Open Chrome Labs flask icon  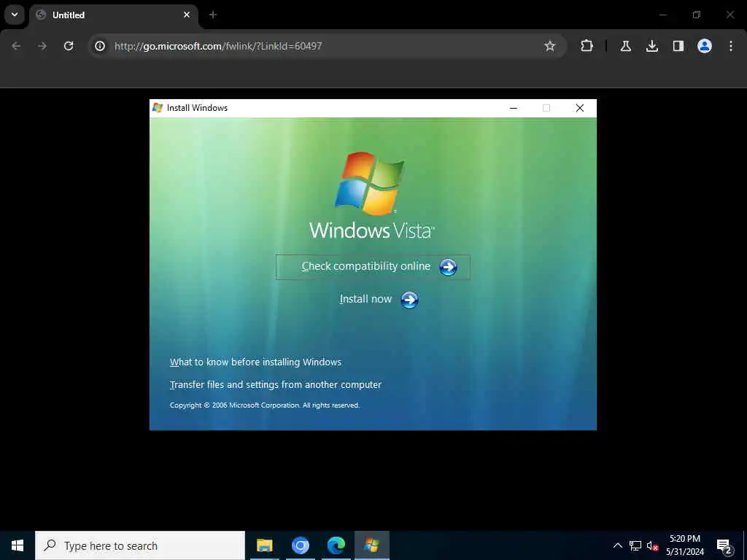coord(626,46)
